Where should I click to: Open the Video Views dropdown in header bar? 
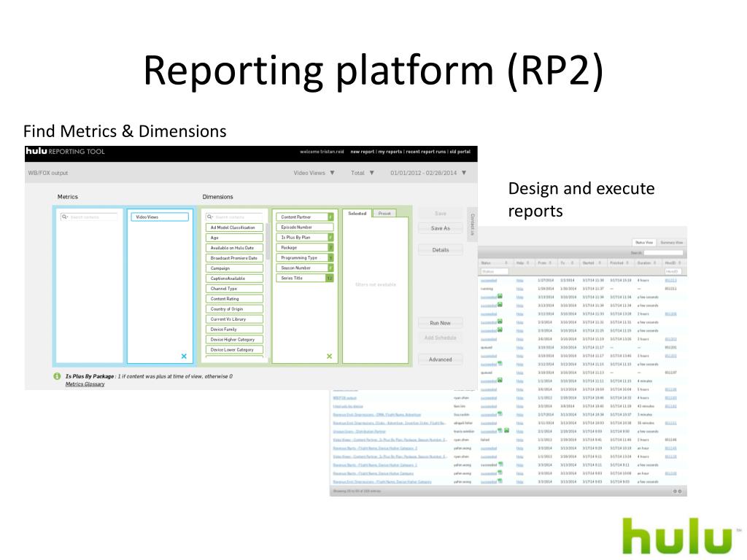314,173
